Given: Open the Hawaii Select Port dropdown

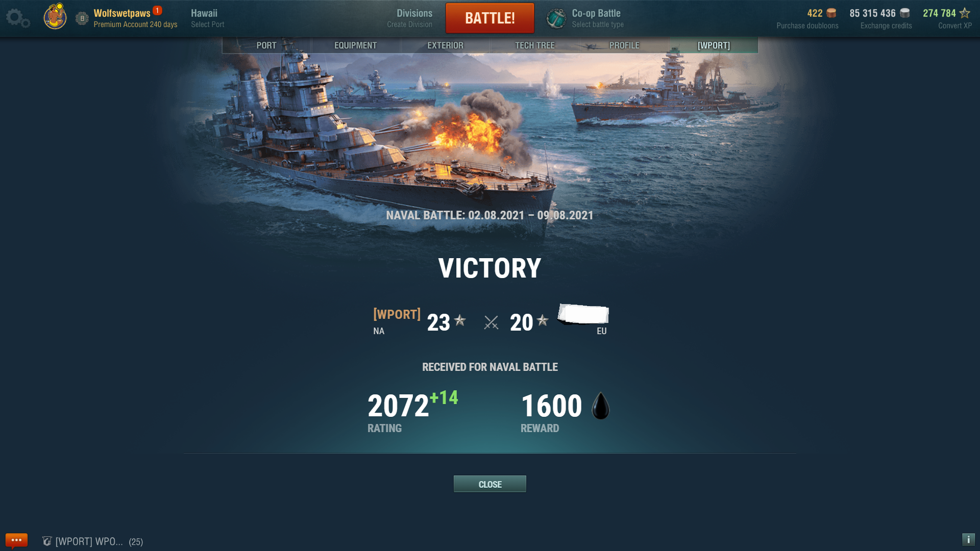Looking at the screenshot, I should [207, 18].
